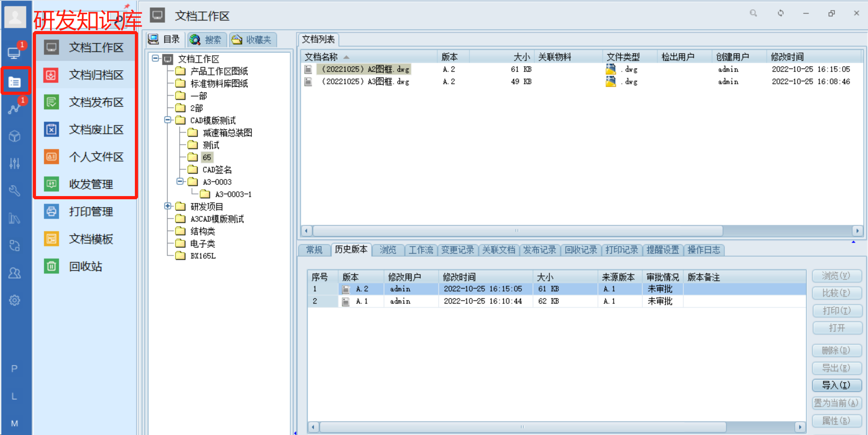Switch to the 收藏夹 tab

pyautogui.click(x=252, y=40)
